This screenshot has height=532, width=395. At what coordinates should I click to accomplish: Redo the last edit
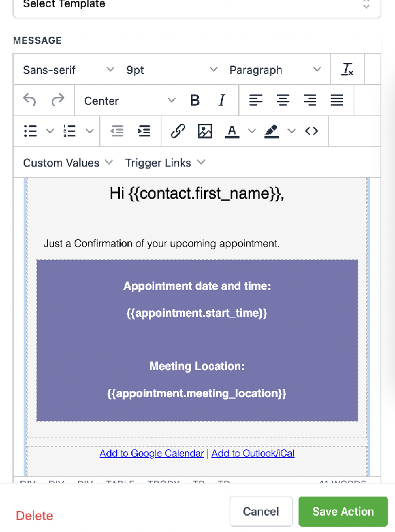tap(58, 100)
